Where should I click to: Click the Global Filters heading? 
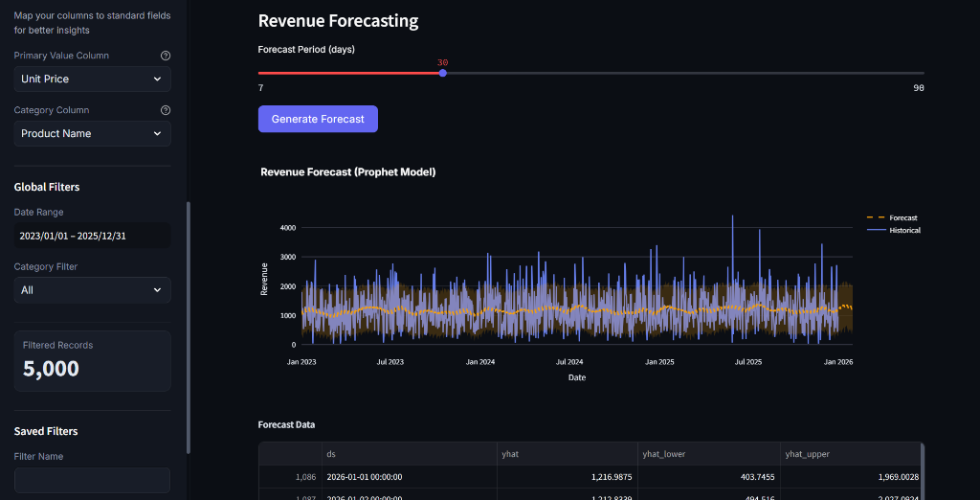tap(47, 187)
